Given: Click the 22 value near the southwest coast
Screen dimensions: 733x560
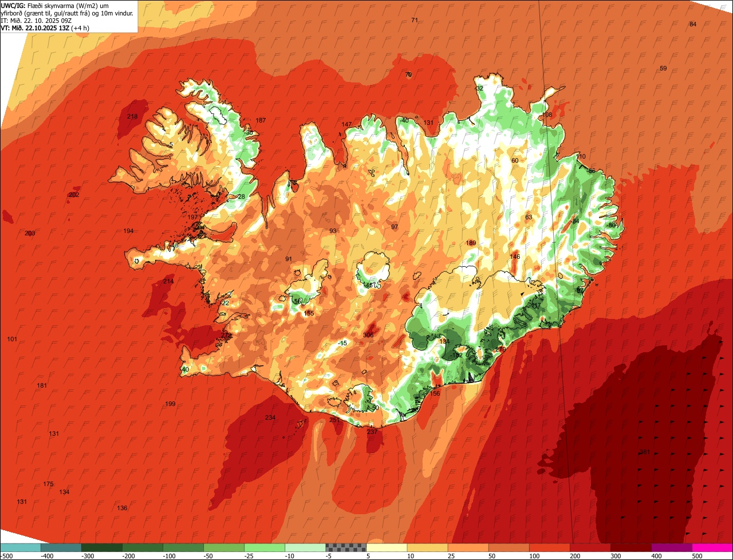Looking at the screenshot, I should pyautogui.click(x=225, y=303).
